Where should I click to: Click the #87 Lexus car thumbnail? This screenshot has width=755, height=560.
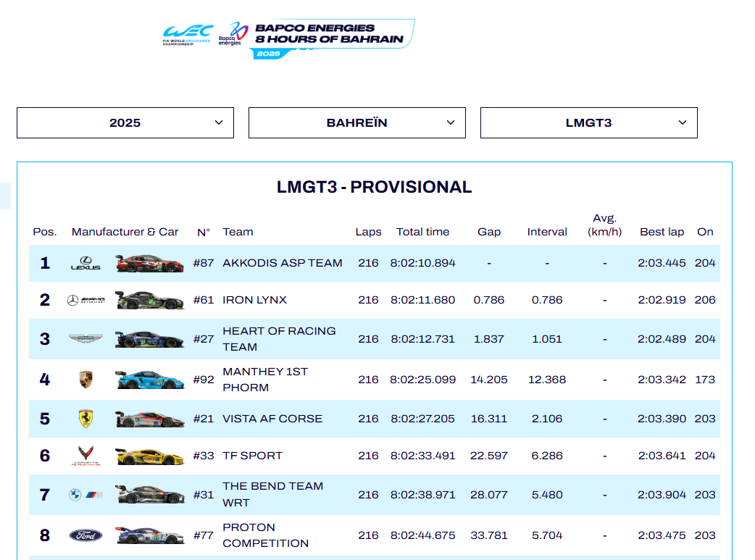[149, 264]
